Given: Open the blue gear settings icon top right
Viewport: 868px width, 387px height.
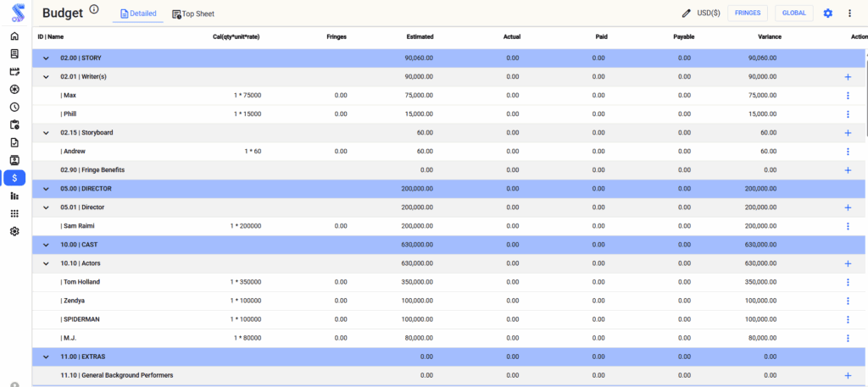Looking at the screenshot, I should (x=827, y=14).
